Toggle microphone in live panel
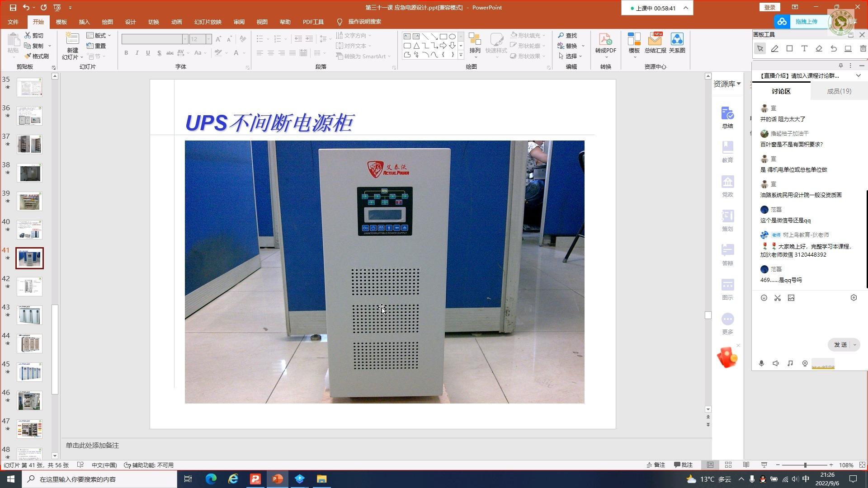This screenshot has height=488, width=868. point(761,363)
